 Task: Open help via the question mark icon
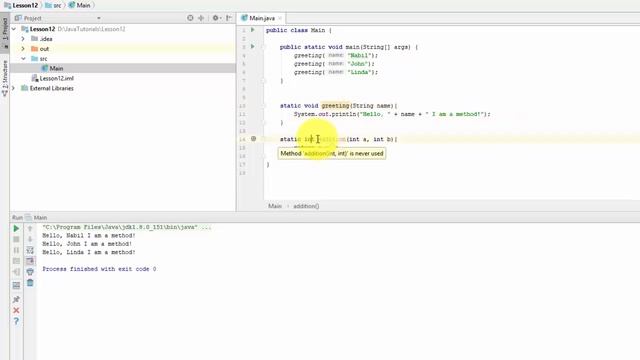pos(16,321)
